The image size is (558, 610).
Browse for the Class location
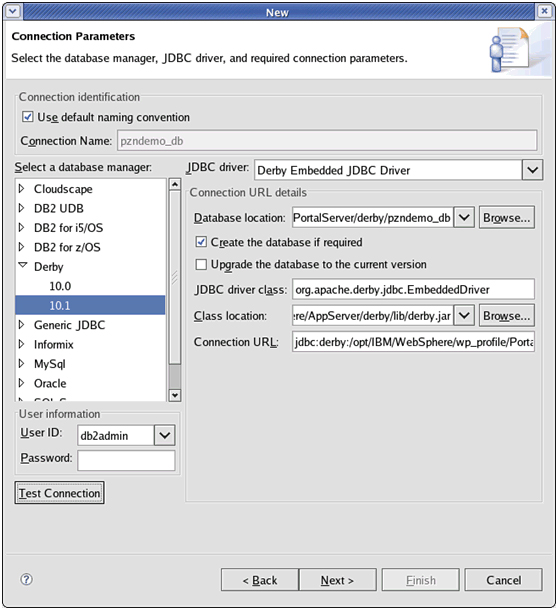(x=506, y=316)
